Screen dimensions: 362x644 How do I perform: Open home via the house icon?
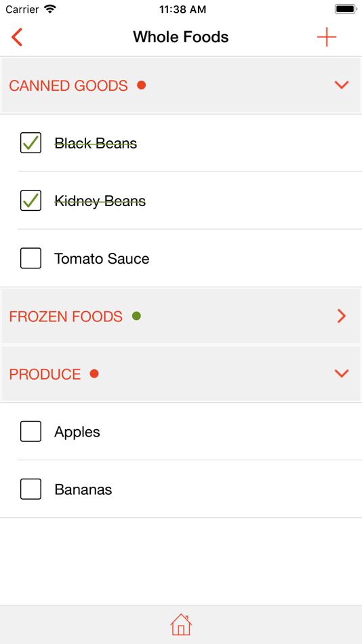(181, 625)
